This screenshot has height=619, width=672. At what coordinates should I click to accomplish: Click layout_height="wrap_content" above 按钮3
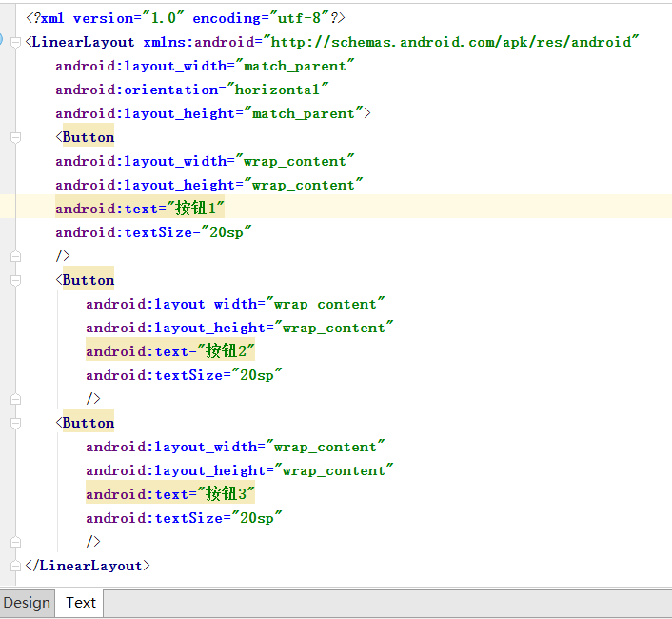point(240,470)
